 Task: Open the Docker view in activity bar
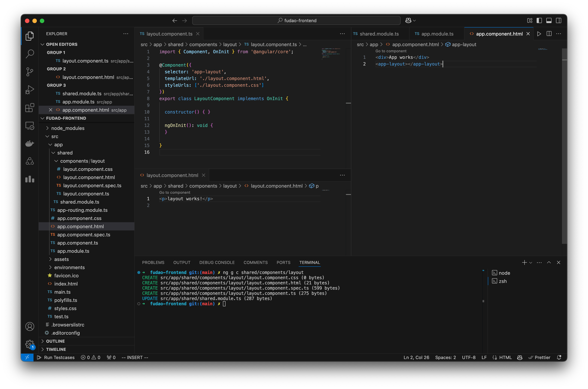(30, 143)
